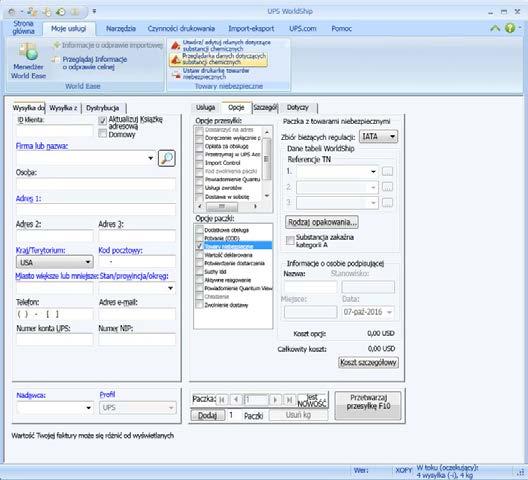528x480 pixels.
Task: Click the green circular arrow quick access icon
Action: click(x=61, y=12)
